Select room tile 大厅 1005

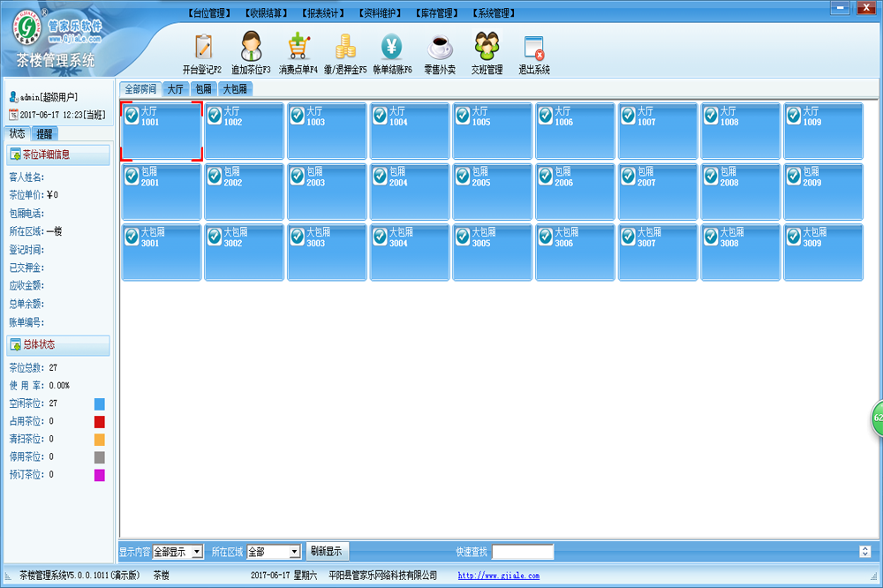point(492,132)
